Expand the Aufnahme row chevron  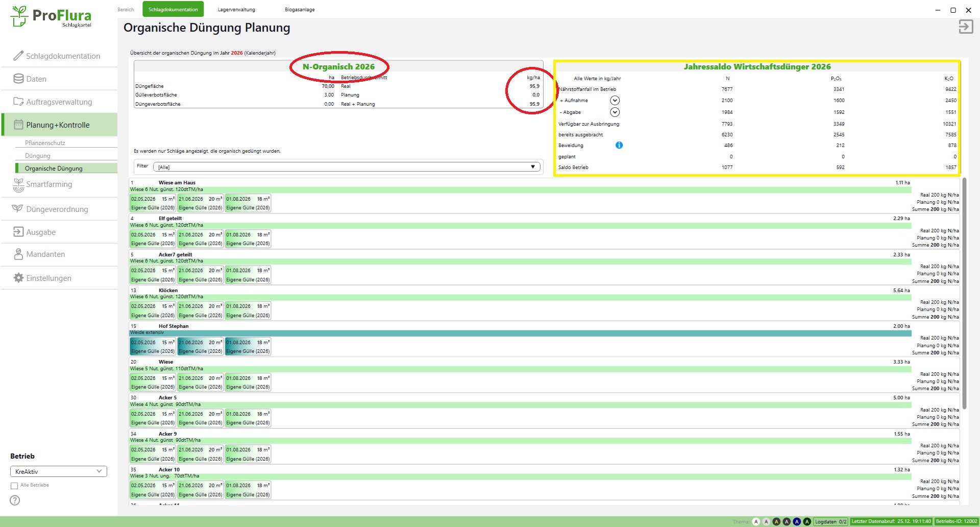615,101
